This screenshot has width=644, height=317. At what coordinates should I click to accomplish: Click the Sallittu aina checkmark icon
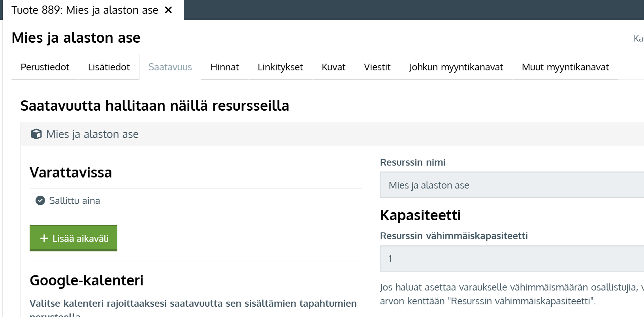40,201
